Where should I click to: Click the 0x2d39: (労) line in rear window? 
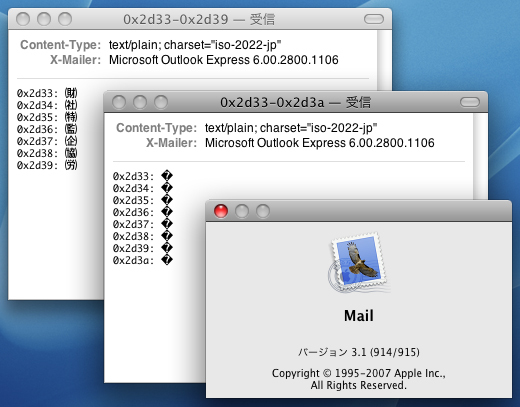[x=47, y=165]
